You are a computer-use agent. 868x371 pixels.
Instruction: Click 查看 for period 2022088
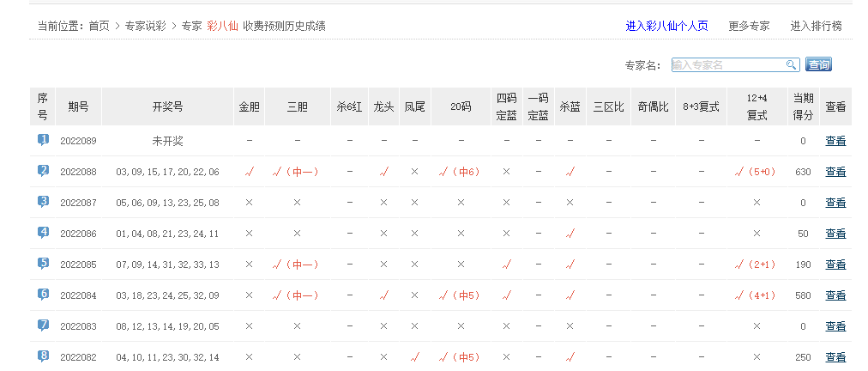pyautogui.click(x=835, y=172)
